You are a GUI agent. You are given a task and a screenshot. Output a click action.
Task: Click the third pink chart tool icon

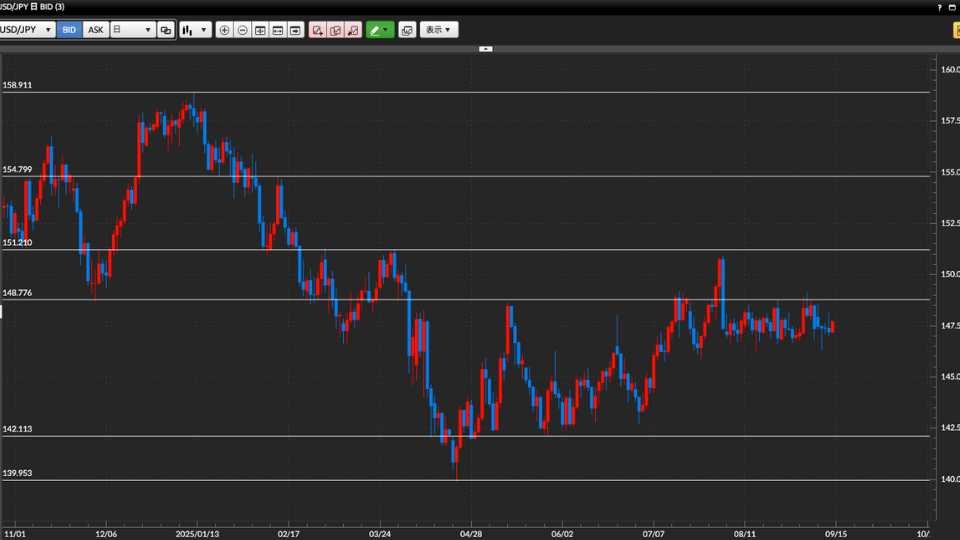(x=352, y=30)
